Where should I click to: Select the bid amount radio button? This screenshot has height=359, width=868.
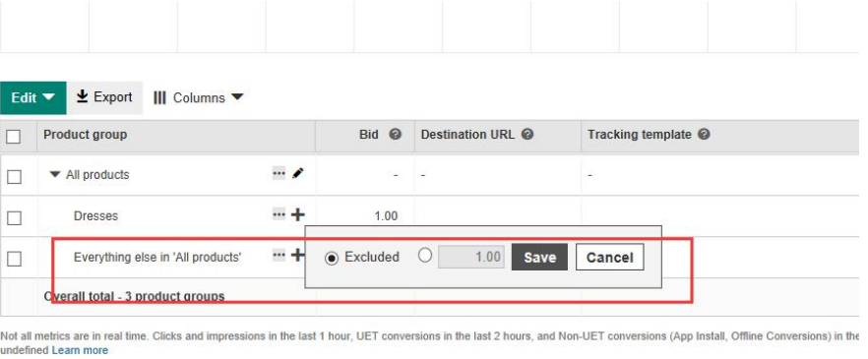tap(425, 256)
